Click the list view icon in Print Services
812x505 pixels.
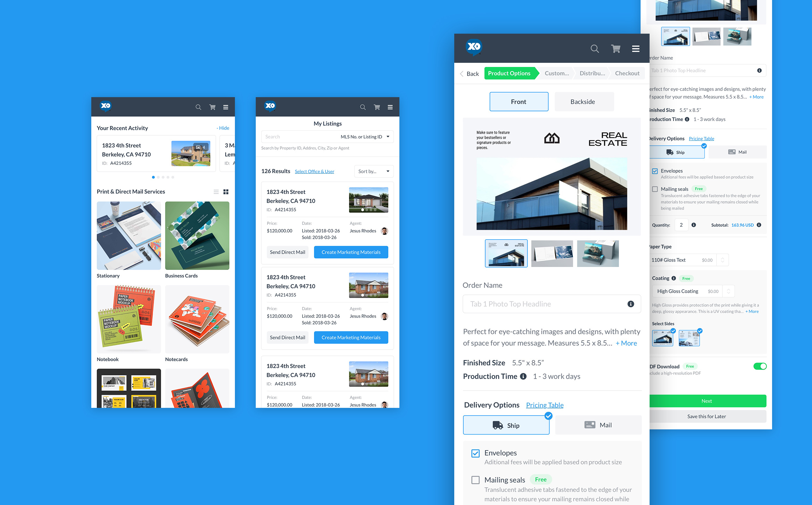pos(216,191)
